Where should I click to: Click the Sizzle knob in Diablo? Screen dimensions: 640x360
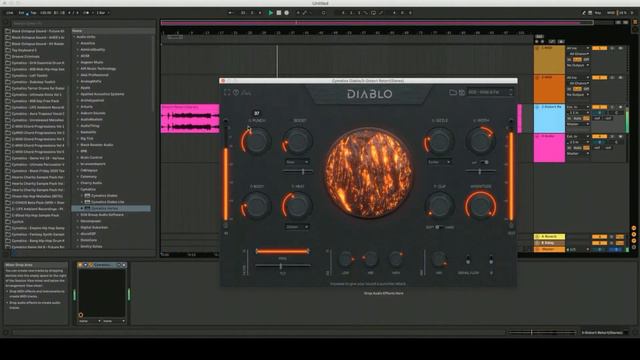(x=439, y=141)
